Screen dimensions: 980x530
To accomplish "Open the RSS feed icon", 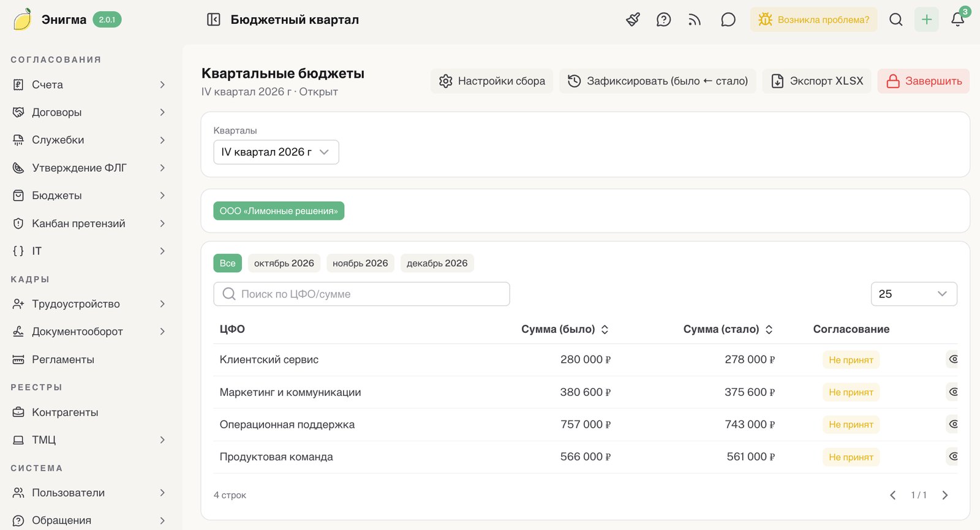I will tap(695, 20).
